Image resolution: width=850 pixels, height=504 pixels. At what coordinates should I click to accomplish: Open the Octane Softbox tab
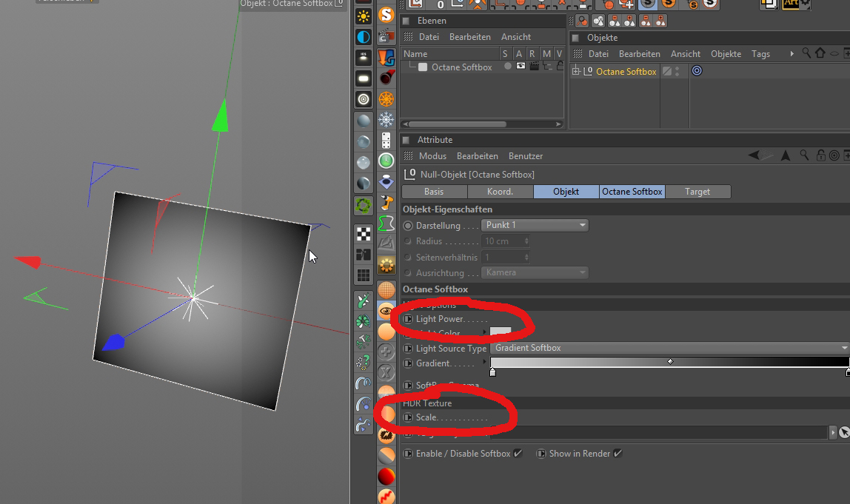coord(632,191)
